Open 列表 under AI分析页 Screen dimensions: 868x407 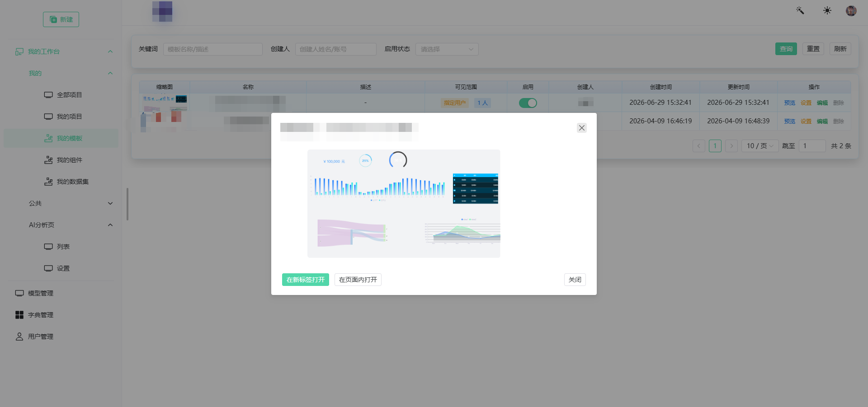pos(61,247)
